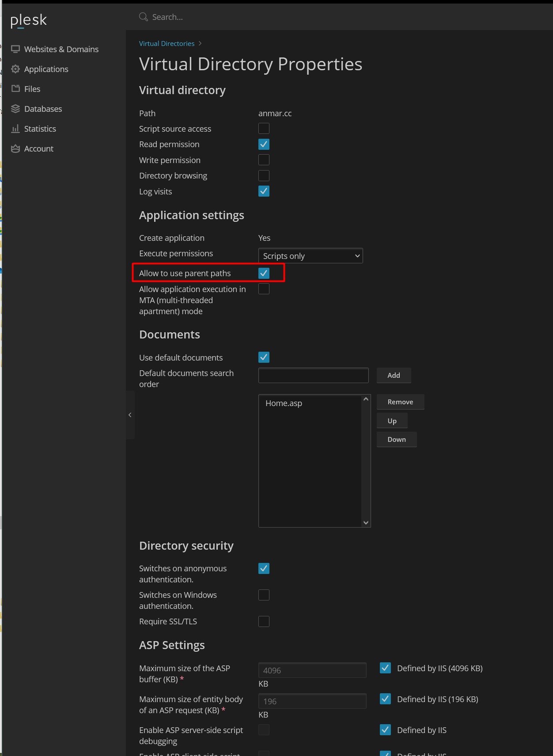
Task: Click the Plesk logo
Action: [x=29, y=20]
